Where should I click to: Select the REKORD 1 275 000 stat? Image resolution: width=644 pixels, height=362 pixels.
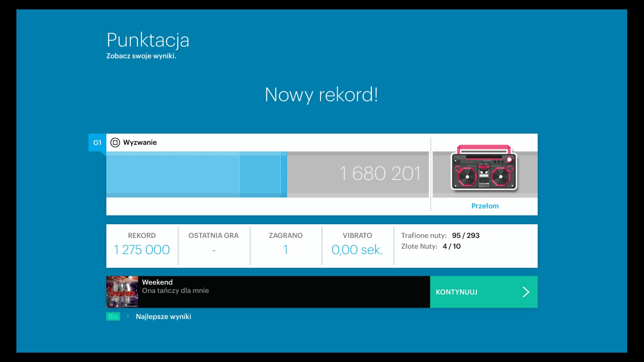(x=142, y=246)
